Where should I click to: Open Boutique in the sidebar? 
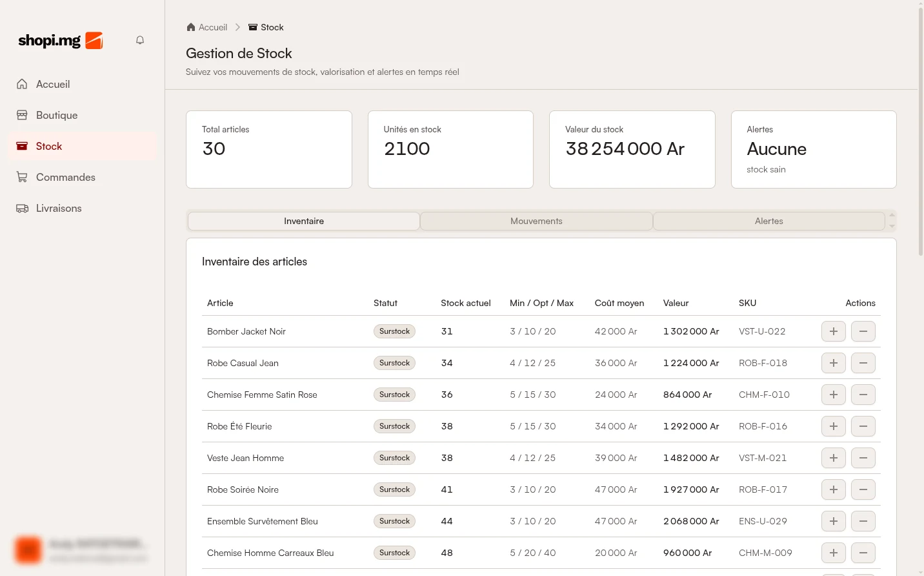[83, 115]
